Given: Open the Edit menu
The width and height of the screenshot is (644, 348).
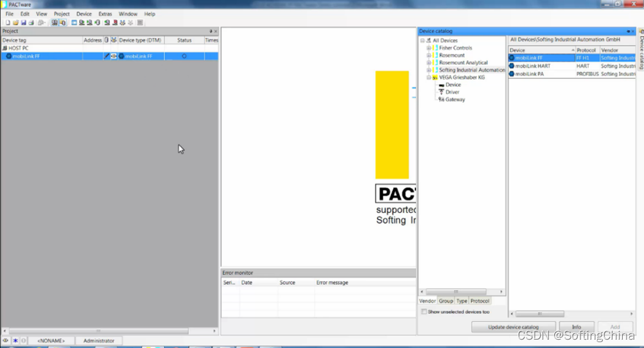Looking at the screenshot, I should click(x=25, y=14).
